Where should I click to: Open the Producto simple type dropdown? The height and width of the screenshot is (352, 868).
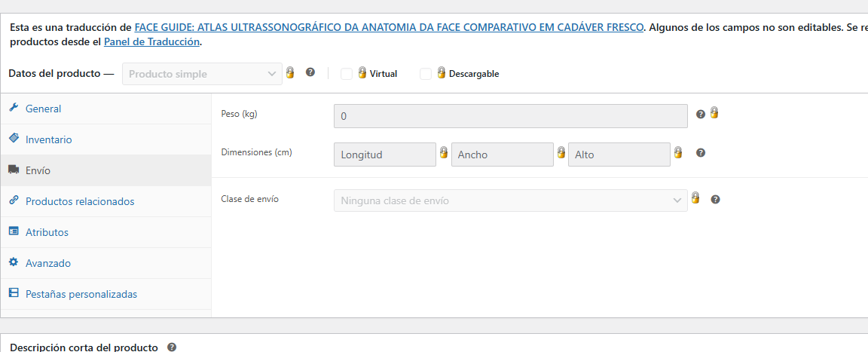(202, 74)
